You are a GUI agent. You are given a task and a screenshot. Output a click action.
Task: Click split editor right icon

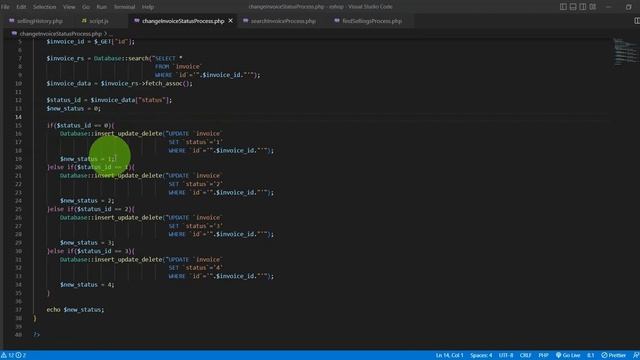pos(637,20)
